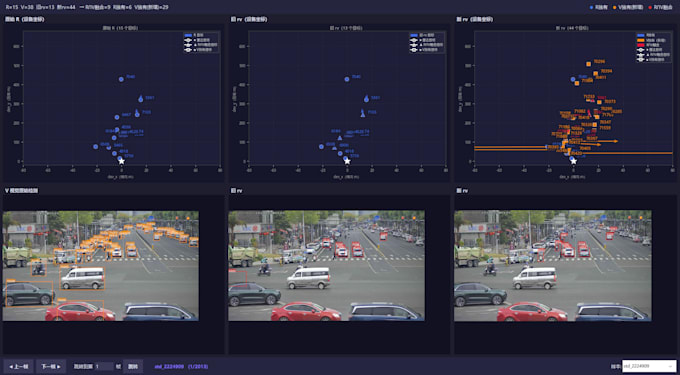Select point 7040 in the 原始 R chart

(x=121, y=79)
